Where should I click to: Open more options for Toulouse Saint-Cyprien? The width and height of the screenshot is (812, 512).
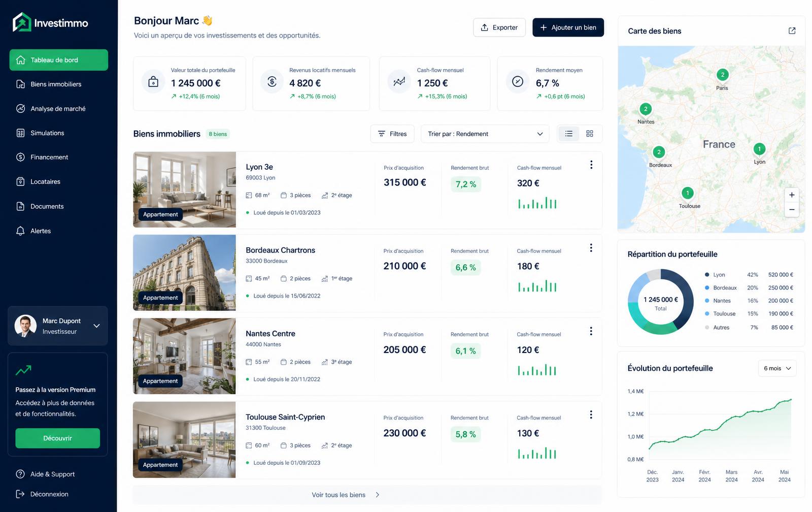(x=591, y=414)
